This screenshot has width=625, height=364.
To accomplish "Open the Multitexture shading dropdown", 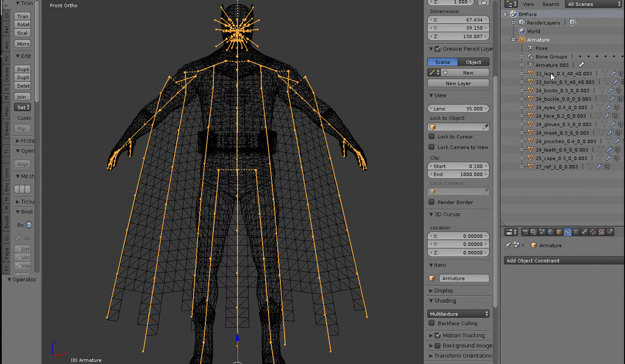I will 458,314.
